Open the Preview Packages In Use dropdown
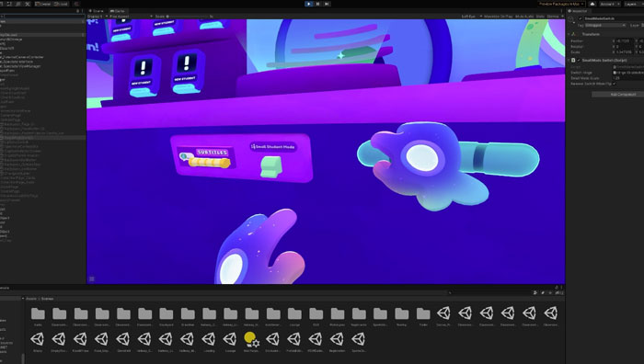 pyautogui.click(x=561, y=4)
